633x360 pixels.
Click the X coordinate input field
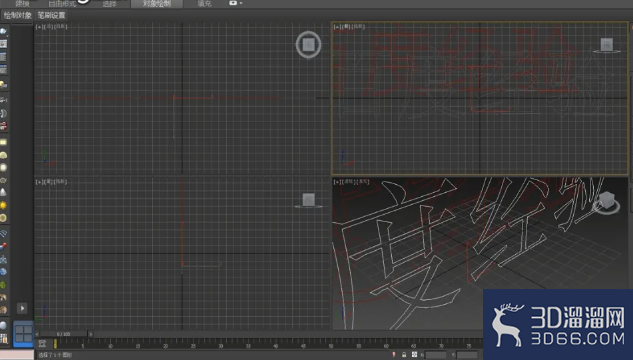pos(436,355)
